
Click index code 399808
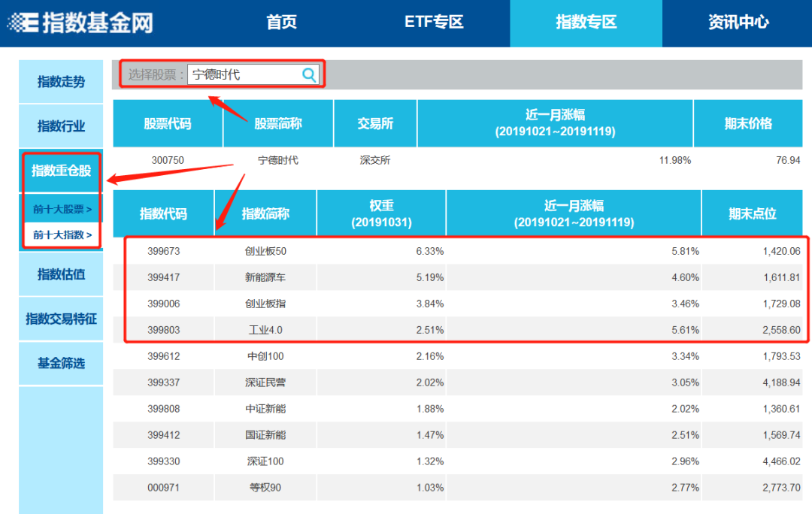(164, 409)
